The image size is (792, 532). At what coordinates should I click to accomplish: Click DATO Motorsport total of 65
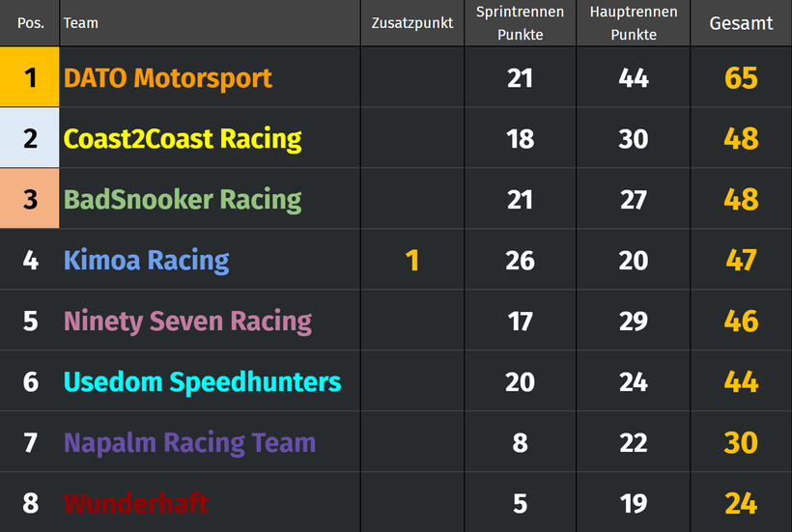(741, 78)
